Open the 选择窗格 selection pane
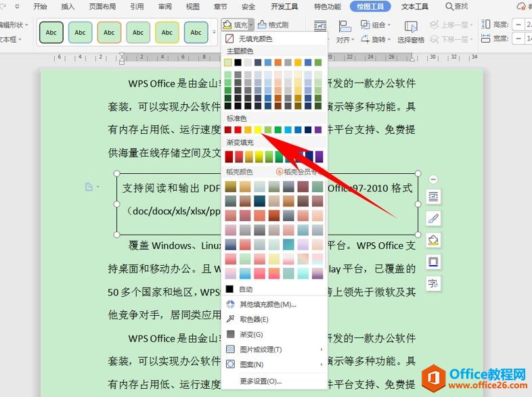 411,32
